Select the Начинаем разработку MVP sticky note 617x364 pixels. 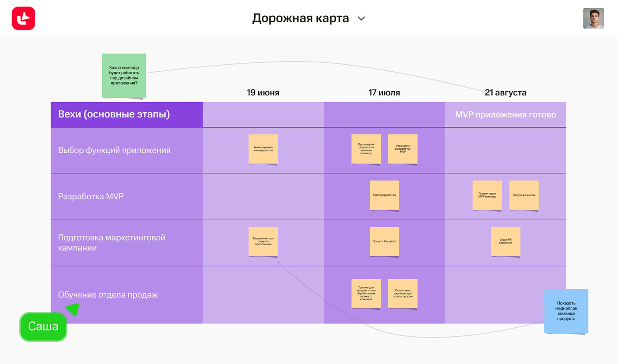pos(402,149)
